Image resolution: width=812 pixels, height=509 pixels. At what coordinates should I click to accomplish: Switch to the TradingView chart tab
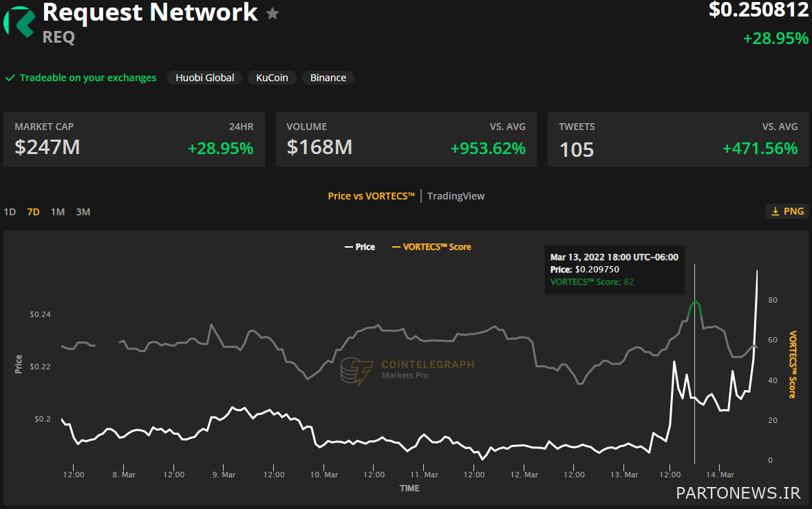(456, 196)
